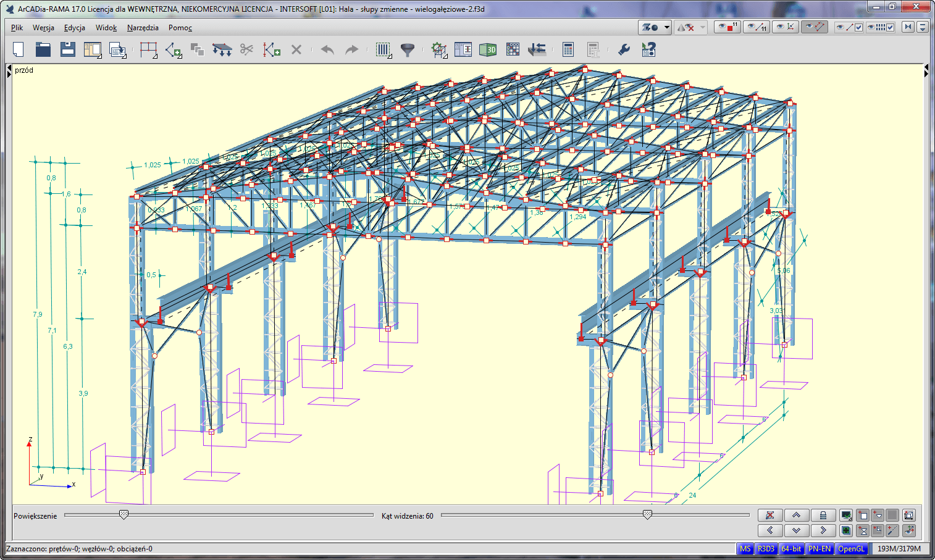Save the project file
The image size is (935, 560).
point(67,49)
